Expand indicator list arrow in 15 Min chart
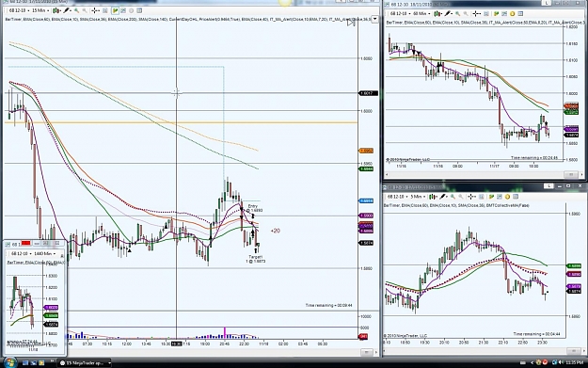 374,19
